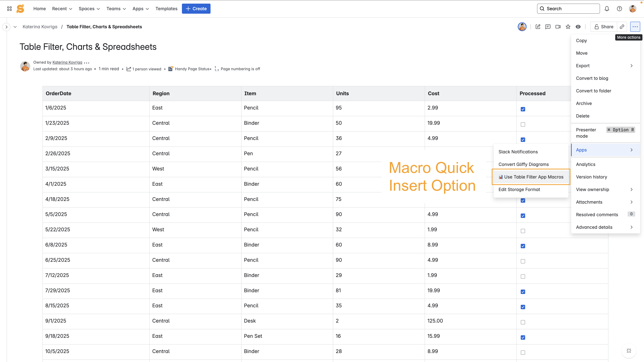Check the Processed box for 1/23/2025 row
This screenshot has height=362, width=644.
click(x=523, y=124)
